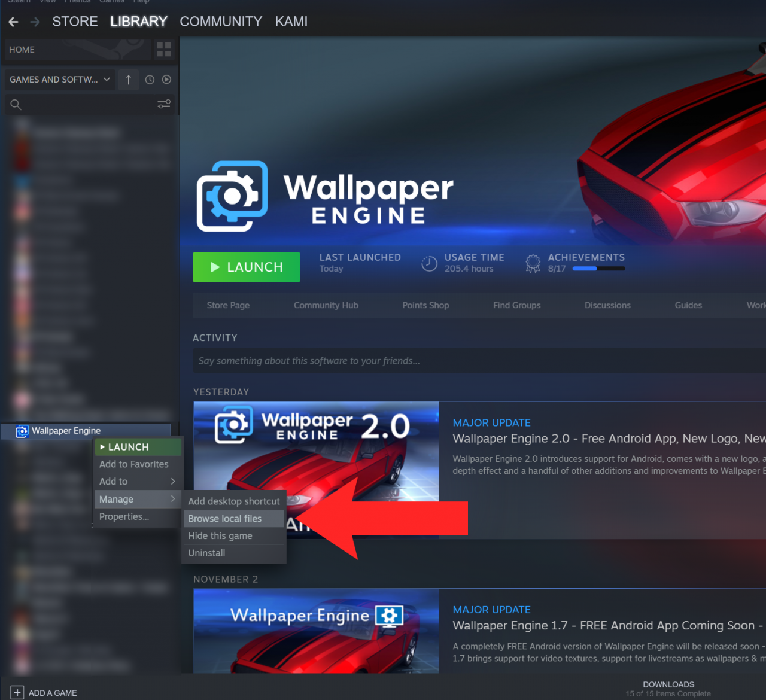Select Browse local files menu item
The height and width of the screenshot is (700, 766).
[225, 519]
